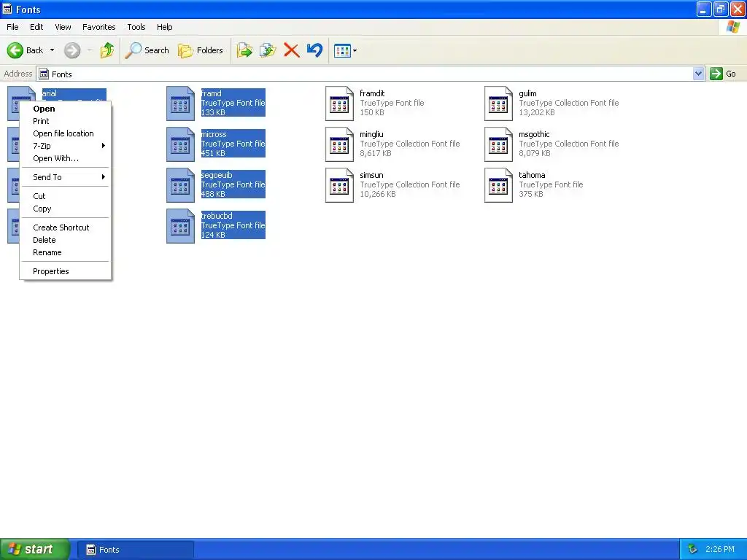
Task: Choose Create Shortcut in context menu
Action: click(65, 227)
